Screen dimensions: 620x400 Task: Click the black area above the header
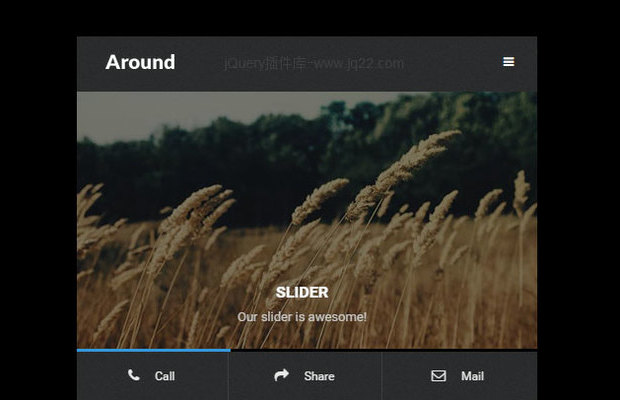coord(310,17)
